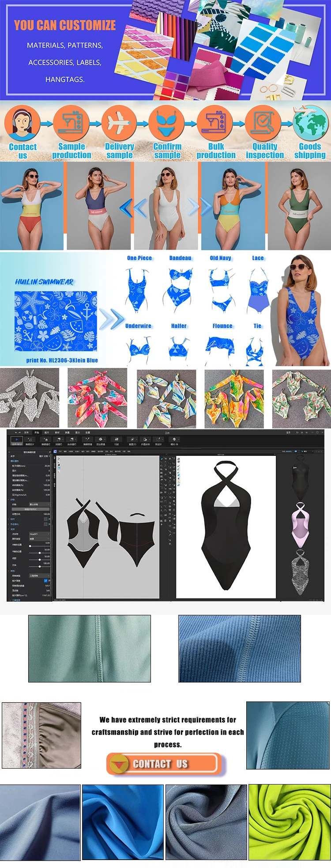Screen dimensions: 331x868
Task: Click the Contact us headset agent icon
Action: pyautogui.click(x=22, y=123)
